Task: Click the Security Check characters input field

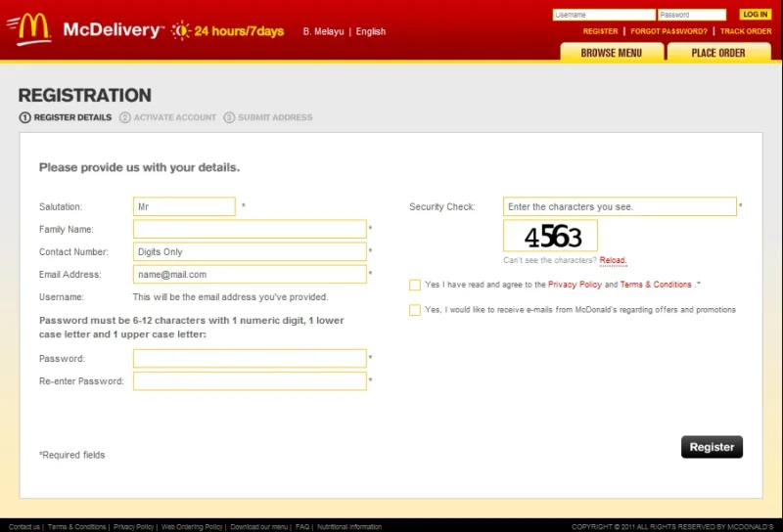Action: (x=620, y=206)
